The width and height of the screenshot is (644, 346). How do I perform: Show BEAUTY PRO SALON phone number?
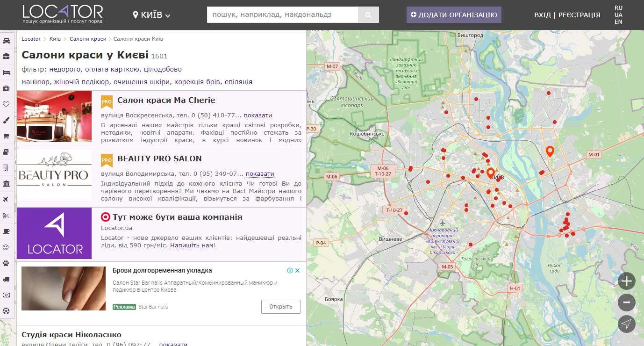260,174
